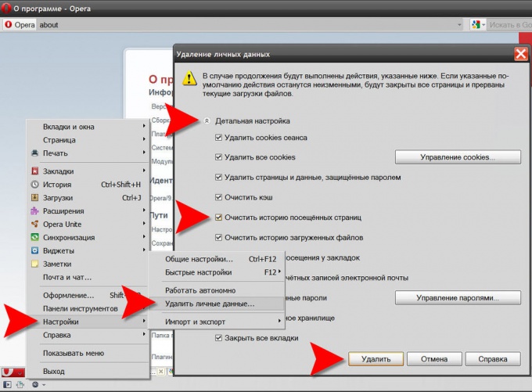This screenshot has width=532, height=392.
Task: Uncheck 'Удалить cookies сеанса' checkbox
Action: pyautogui.click(x=219, y=138)
